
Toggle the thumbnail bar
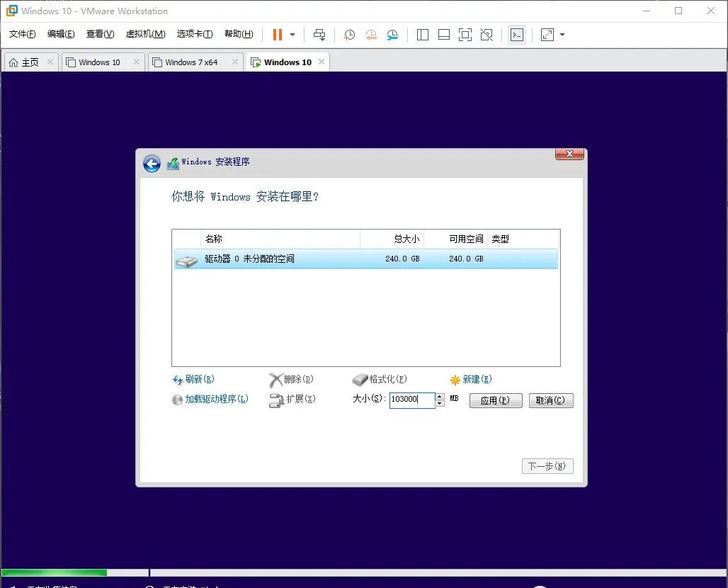443,35
